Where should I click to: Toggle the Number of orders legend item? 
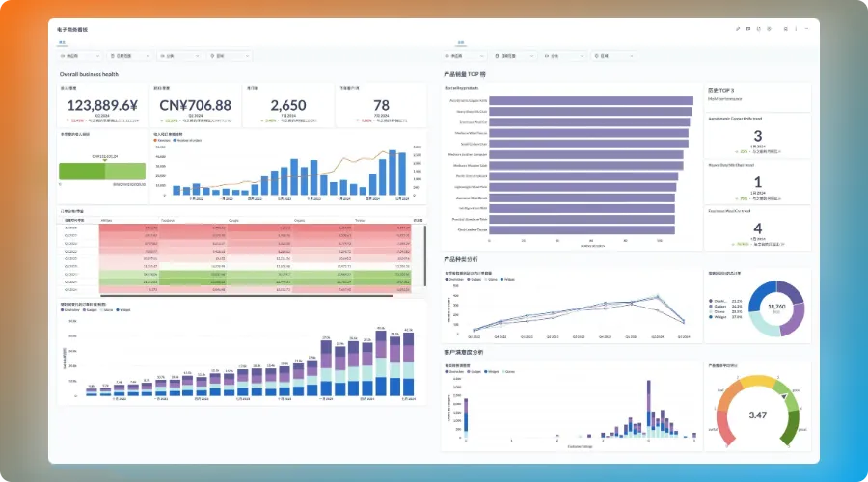coord(188,140)
